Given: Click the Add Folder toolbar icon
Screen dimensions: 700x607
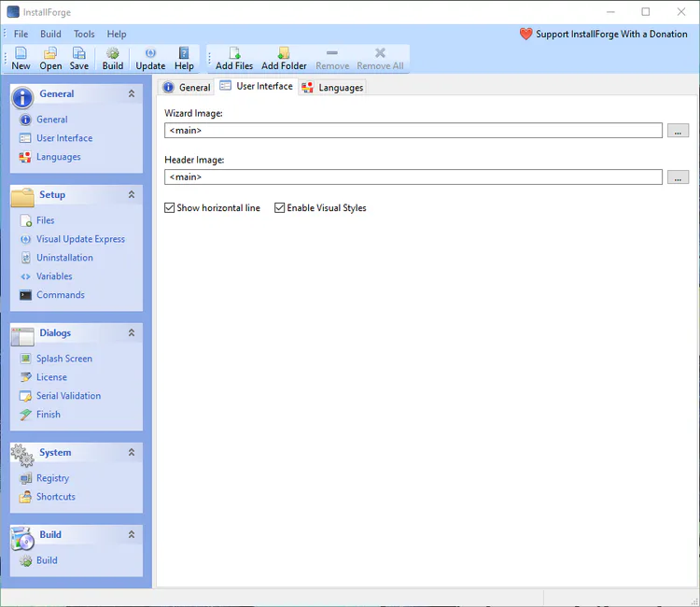Looking at the screenshot, I should pyautogui.click(x=284, y=59).
